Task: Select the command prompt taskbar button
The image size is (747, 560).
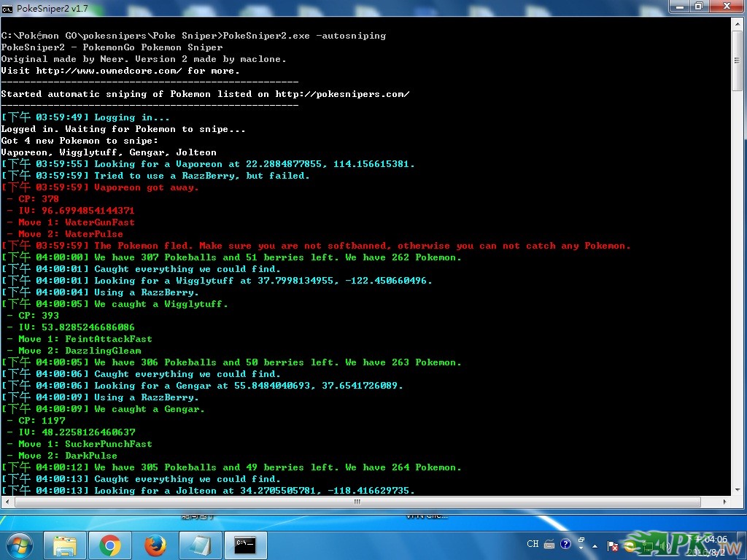Action: (x=245, y=545)
